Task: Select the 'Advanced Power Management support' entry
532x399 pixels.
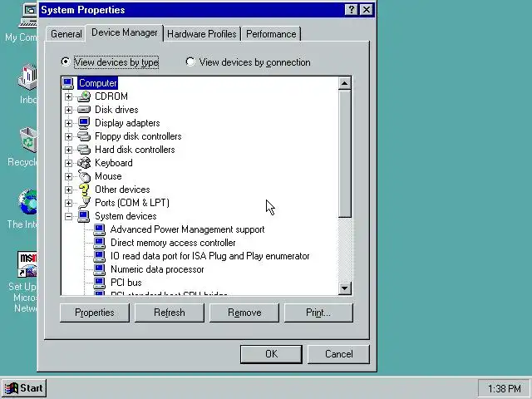Action: pos(187,229)
